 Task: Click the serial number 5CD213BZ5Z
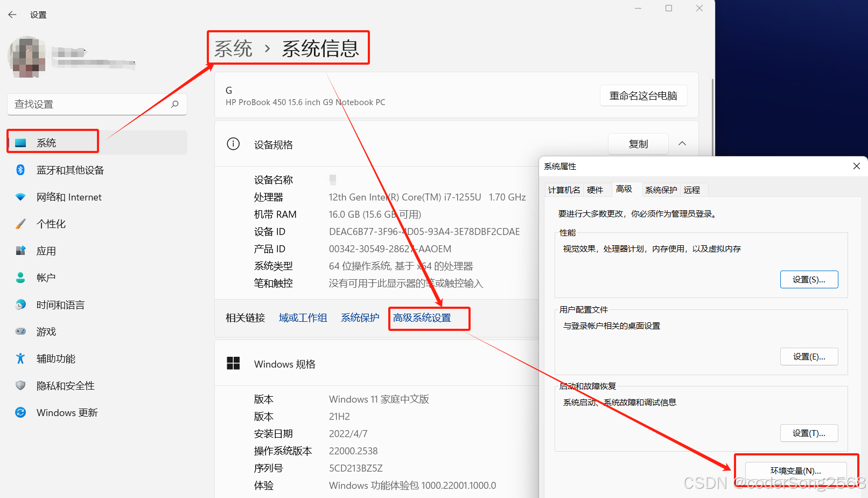tap(355, 468)
